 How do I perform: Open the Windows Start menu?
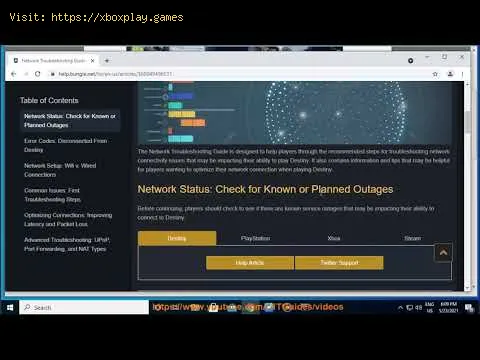click(10, 307)
